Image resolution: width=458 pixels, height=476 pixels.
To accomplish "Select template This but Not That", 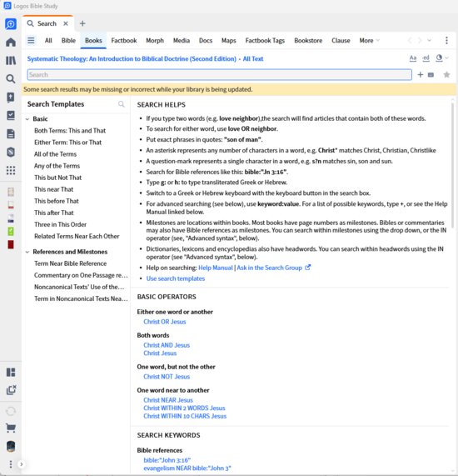I will tap(58, 178).
